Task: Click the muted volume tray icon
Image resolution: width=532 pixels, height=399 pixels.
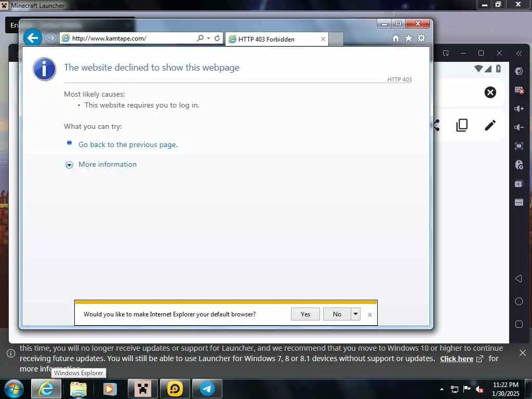Action: point(479,389)
